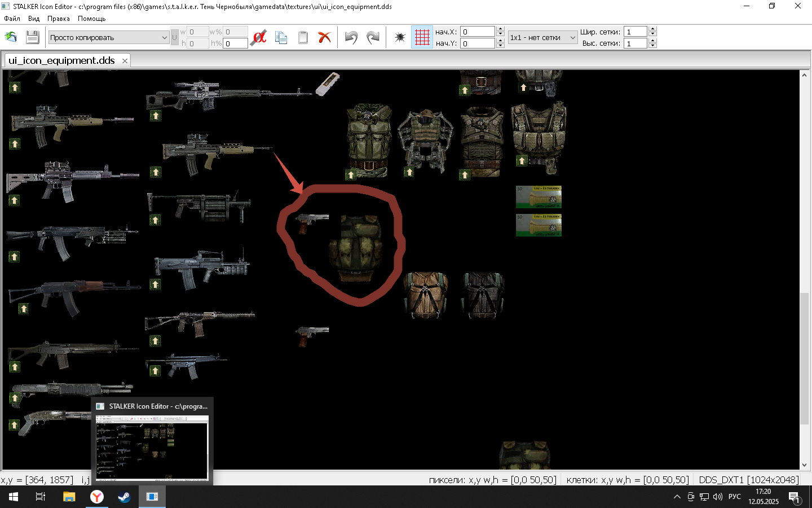This screenshot has height=508, width=812.
Task: Show hidden tray icons chevron
Action: pyautogui.click(x=677, y=497)
